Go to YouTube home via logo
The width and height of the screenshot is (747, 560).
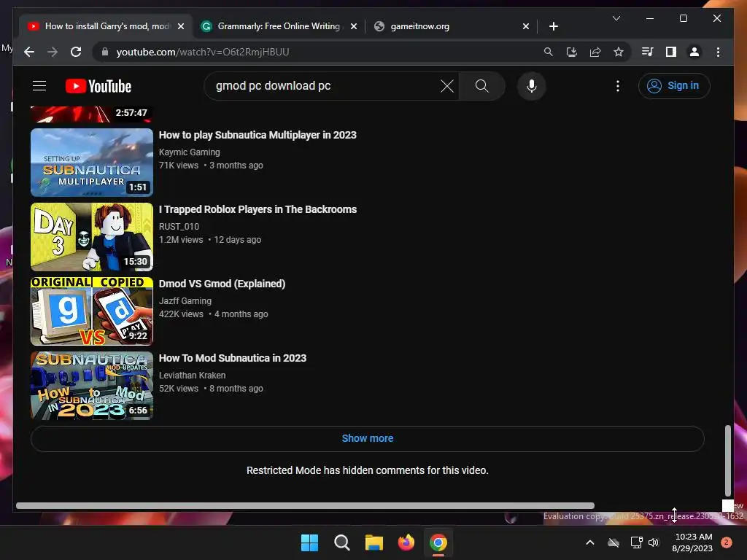[98, 86]
